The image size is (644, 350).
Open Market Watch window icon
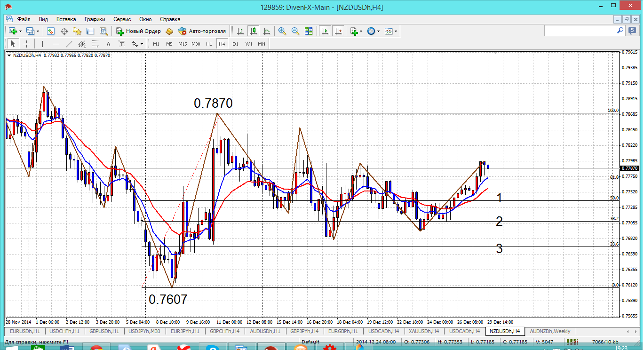[x=51, y=31]
